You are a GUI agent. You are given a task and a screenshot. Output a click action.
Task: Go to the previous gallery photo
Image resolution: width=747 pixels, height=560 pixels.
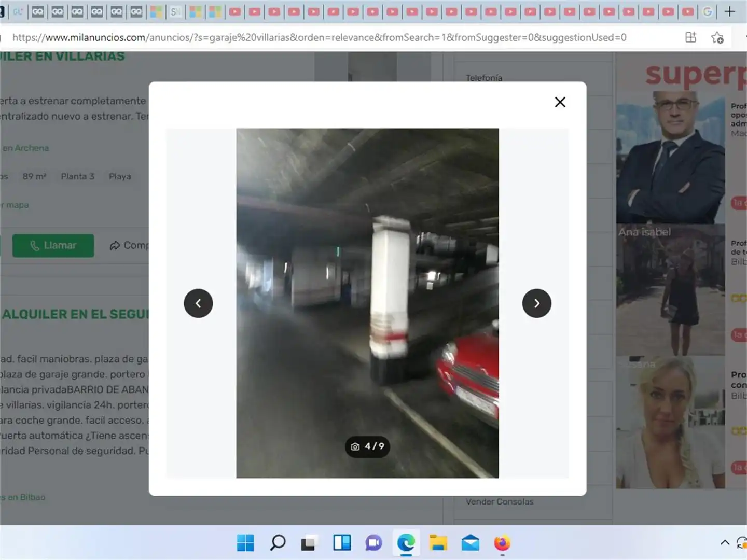point(198,303)
